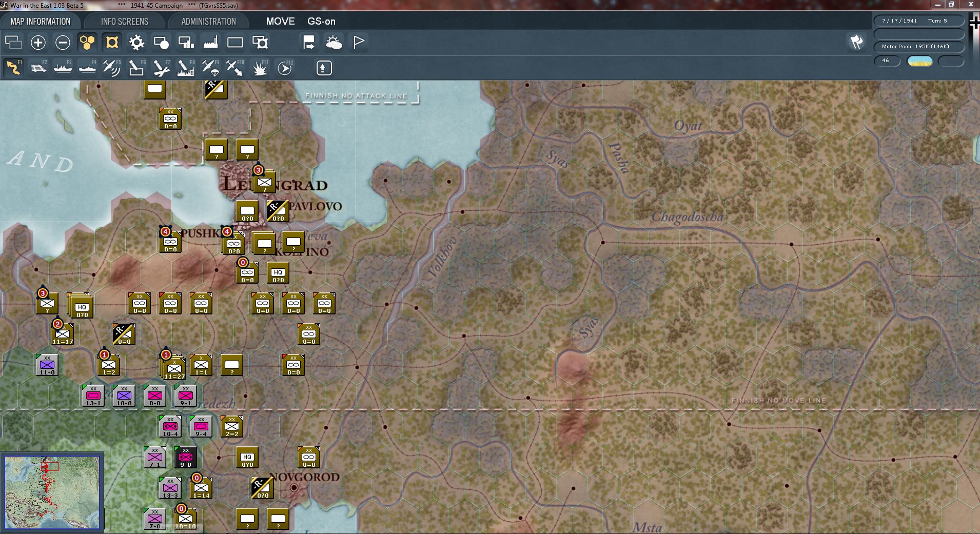Select the rail repair unit at Pavlovo
Screen dimensions: 980x534
tap(278, 211)
